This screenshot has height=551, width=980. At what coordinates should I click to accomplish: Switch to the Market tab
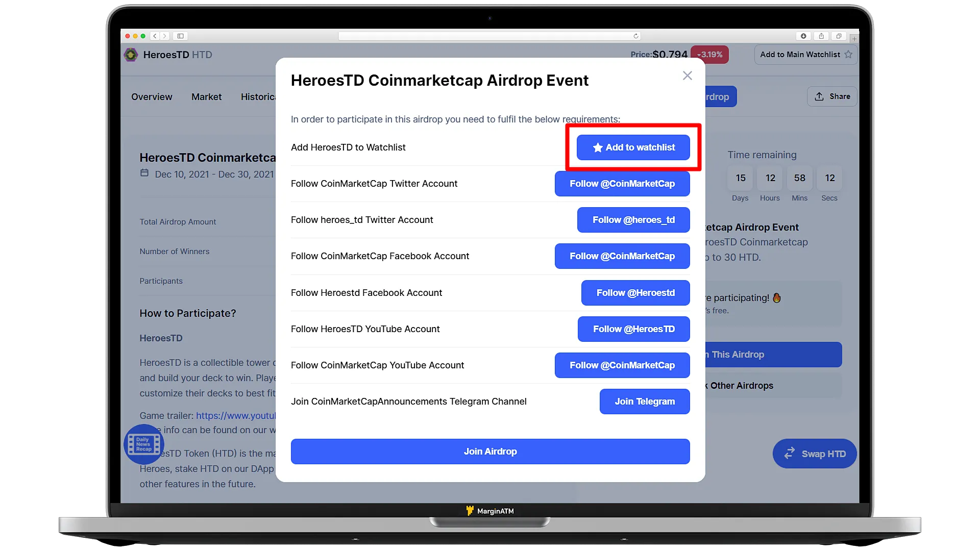206,97
